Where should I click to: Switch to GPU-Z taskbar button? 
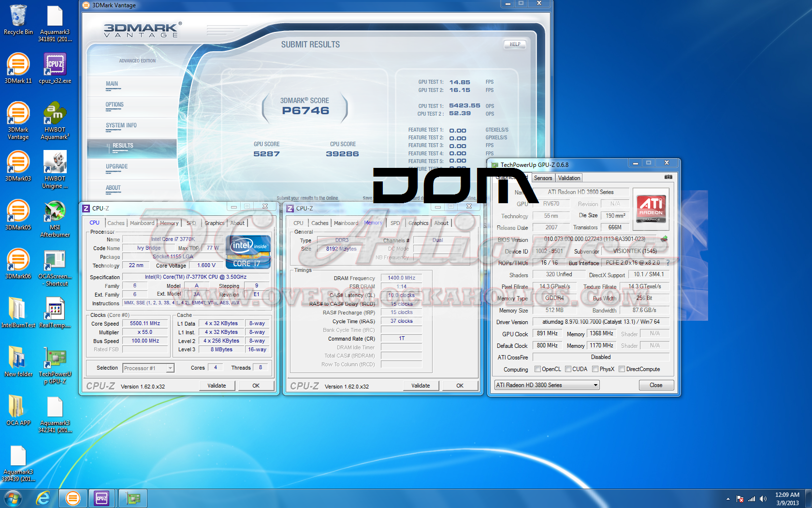tap(133, 498)
